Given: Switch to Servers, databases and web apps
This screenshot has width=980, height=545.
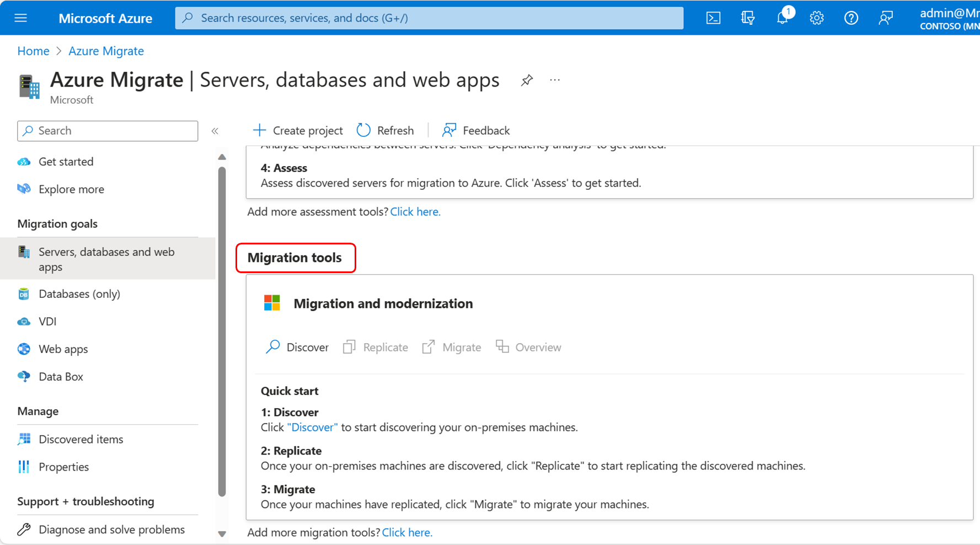Looking at the screenshot, I should (106, 258).
